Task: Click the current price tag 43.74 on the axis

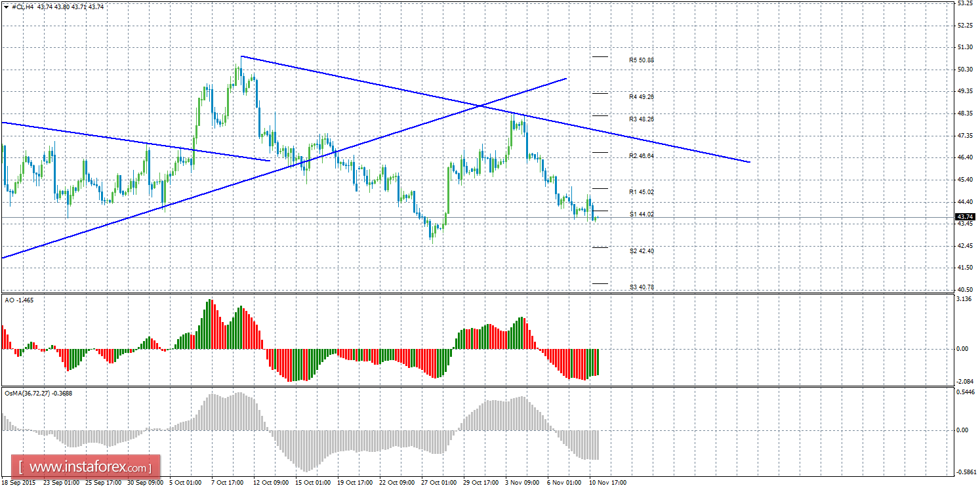Action: pyautogui.click(x=965, y=217)
